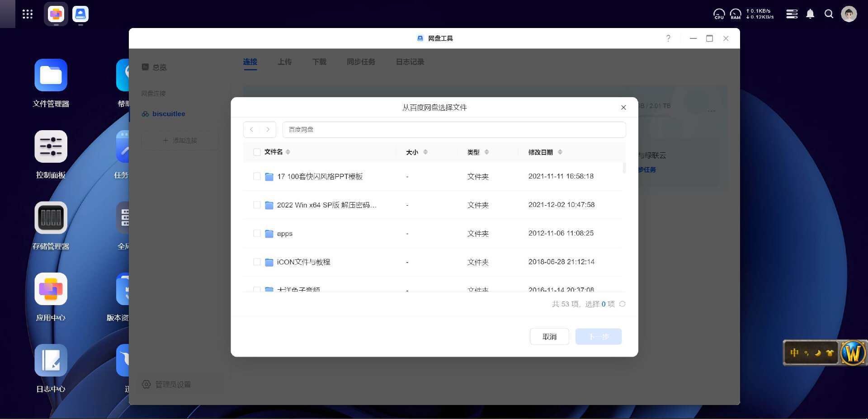Open the RAM usage indicator
This screenshot has height=419, width=868.
pyautogui.click(x=736, y=14)
